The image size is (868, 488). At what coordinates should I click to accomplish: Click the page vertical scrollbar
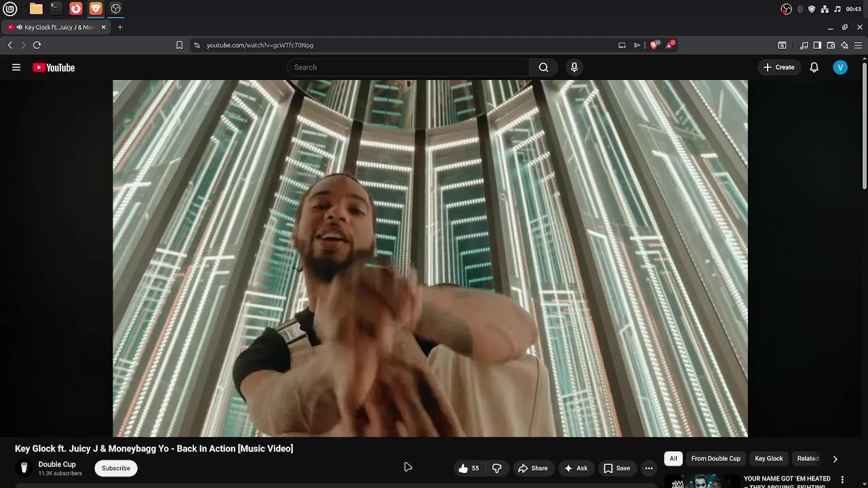(864, 125)
